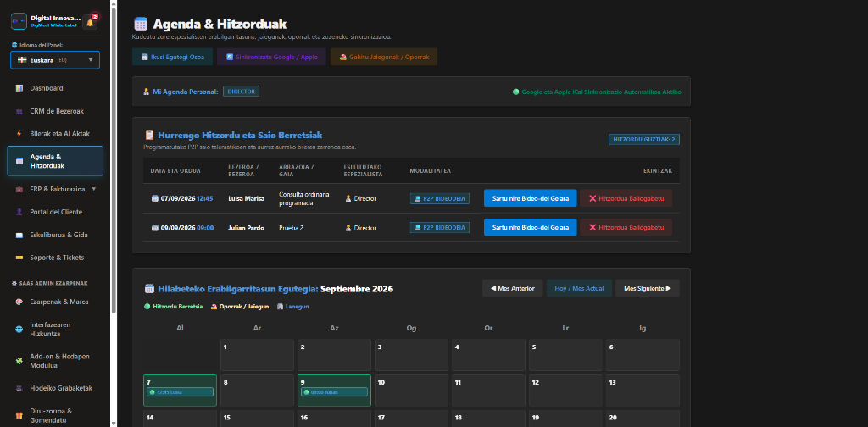Click Director specialist icon in Luisa Marisa row
Screen dimensions: 868x427
pos(348,198)
